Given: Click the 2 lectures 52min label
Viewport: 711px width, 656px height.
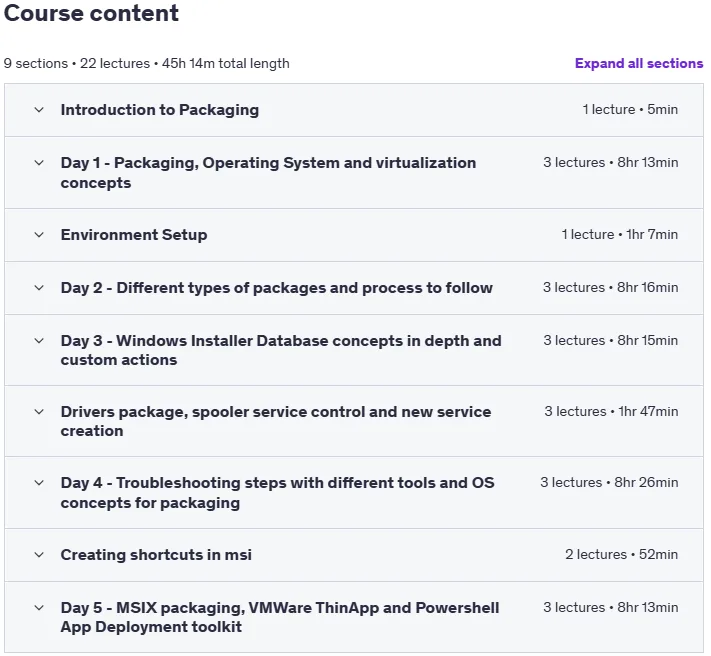Looking at the screenshot, I should pos(621,554).
